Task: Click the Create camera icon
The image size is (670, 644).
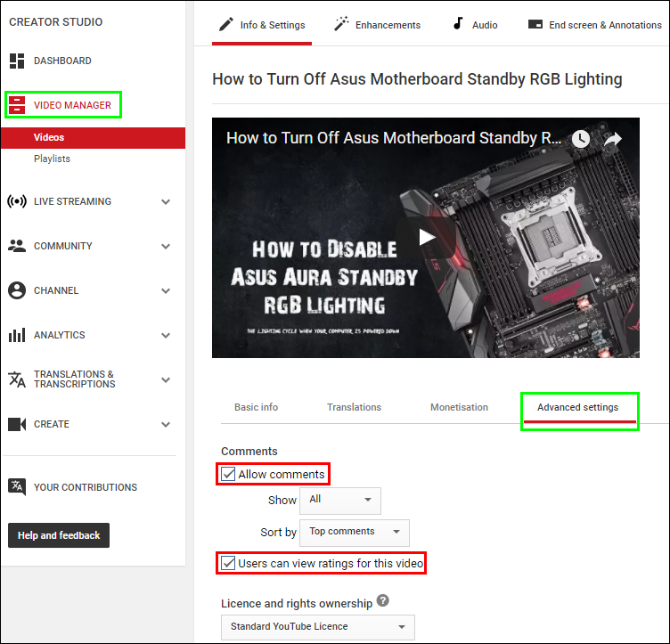Action: coord(17,424)
